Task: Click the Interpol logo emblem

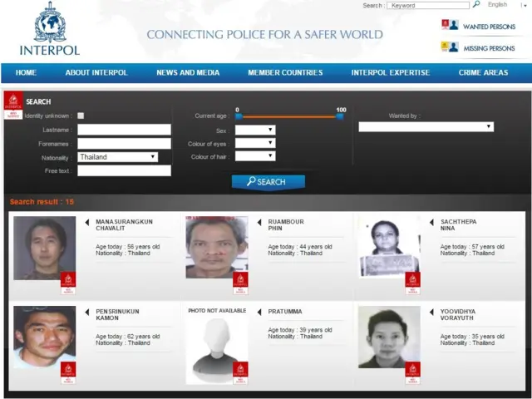Action: (49, 23)
